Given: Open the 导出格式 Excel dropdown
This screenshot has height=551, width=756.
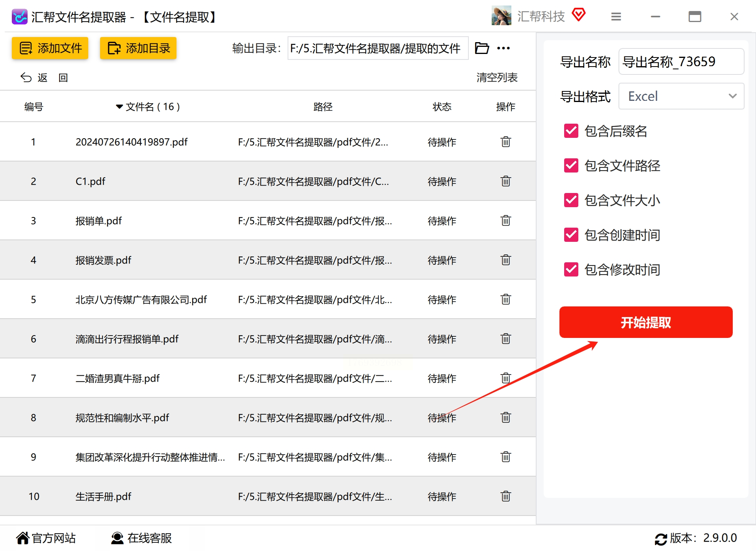Looking at the screenshot, I should click(x=681, y=96).
